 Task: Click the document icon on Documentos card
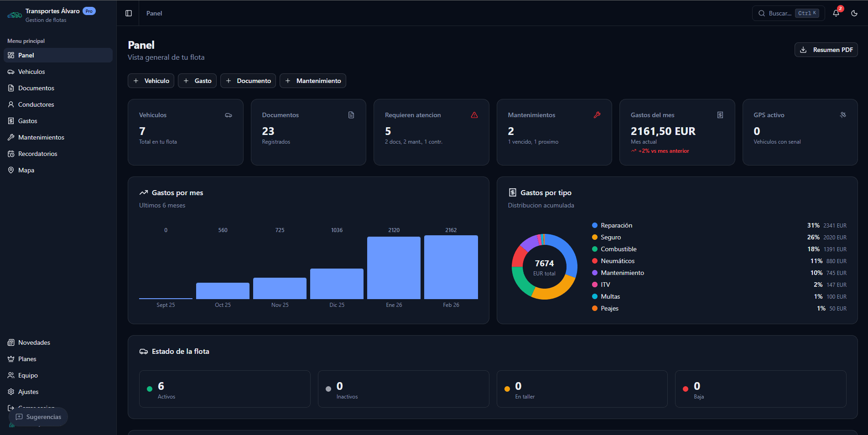pos(351,115)
